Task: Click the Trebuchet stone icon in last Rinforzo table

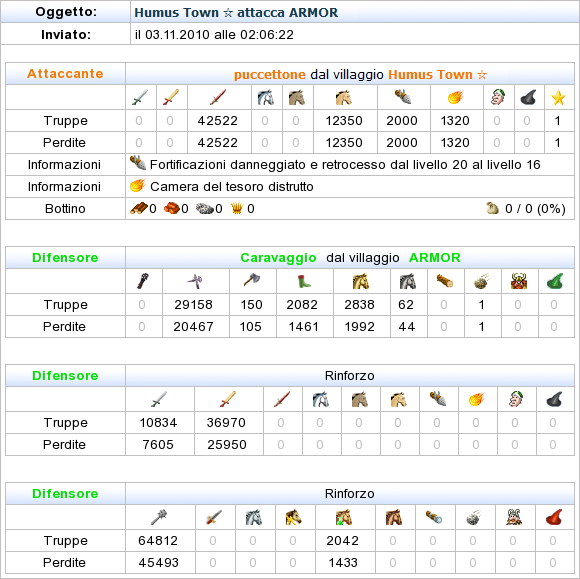Action: click(x=473, y=517)
